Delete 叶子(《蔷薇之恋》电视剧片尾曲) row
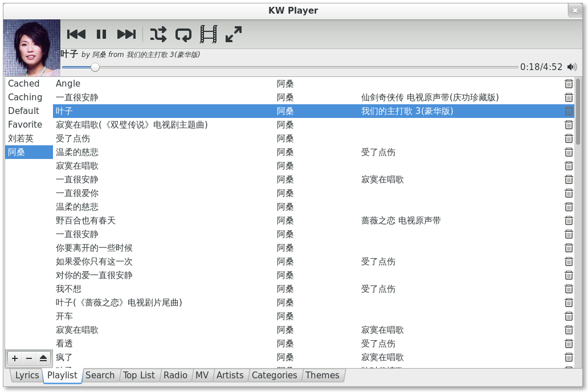The width and height of the screenshot is (588, 392). 569,303
